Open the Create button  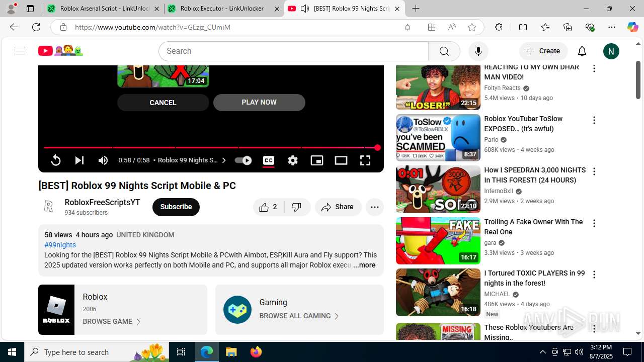(x=543, y=51)
